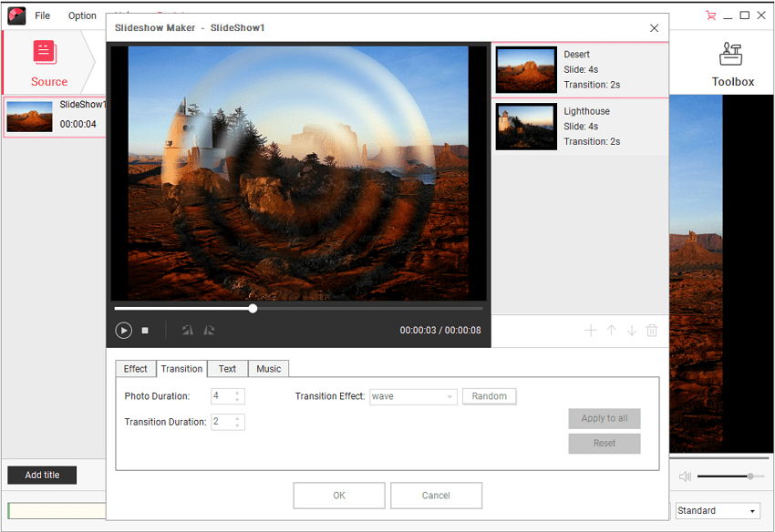Move selected slide down with arrow icon

coord(631,331)
